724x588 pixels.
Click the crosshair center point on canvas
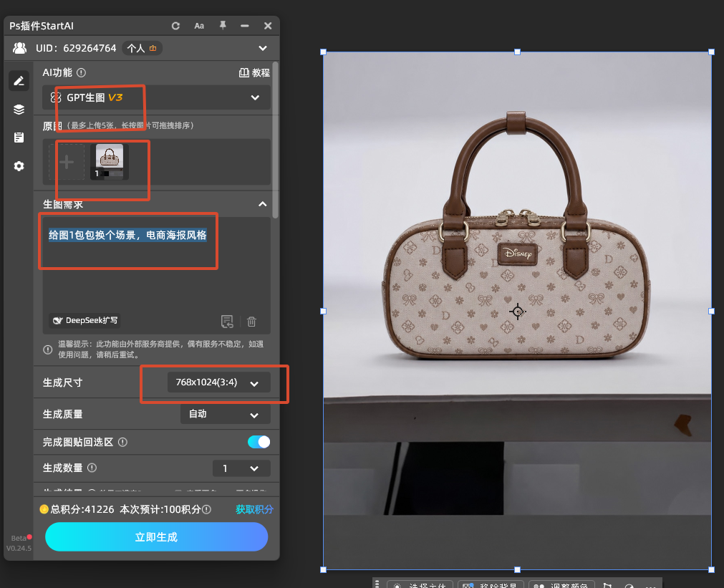coord(518,312)
